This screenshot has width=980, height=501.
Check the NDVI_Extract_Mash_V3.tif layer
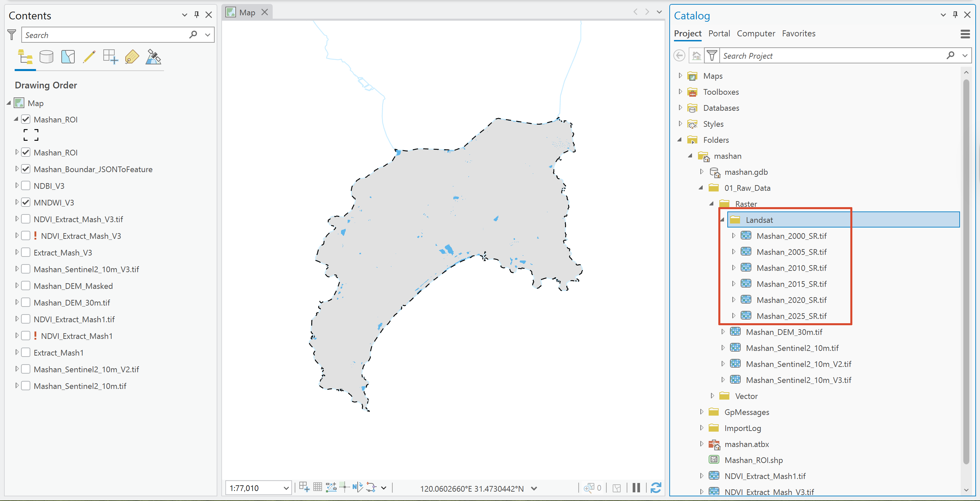[25, 219]
